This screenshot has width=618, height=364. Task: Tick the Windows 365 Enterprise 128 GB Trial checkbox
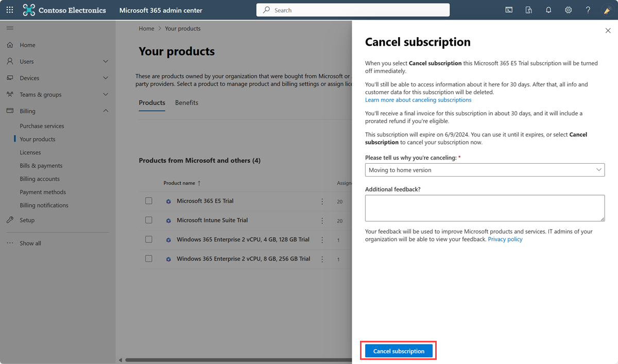click(149, 239)
